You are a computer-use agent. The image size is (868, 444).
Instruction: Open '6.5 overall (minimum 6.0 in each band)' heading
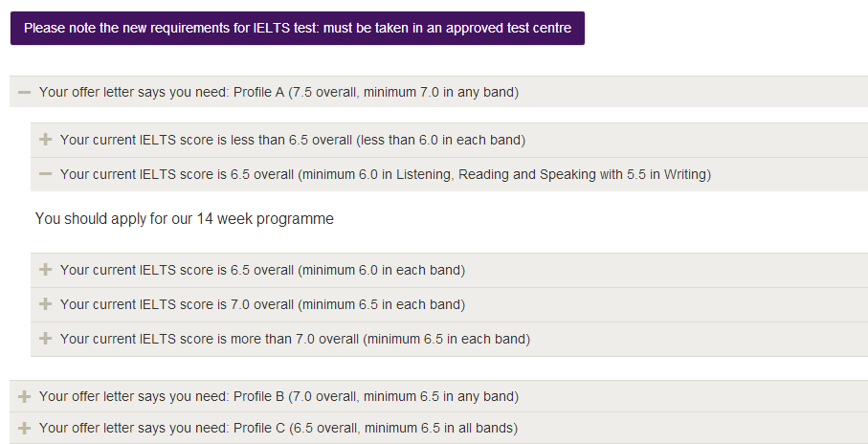(x=262, y=270)
